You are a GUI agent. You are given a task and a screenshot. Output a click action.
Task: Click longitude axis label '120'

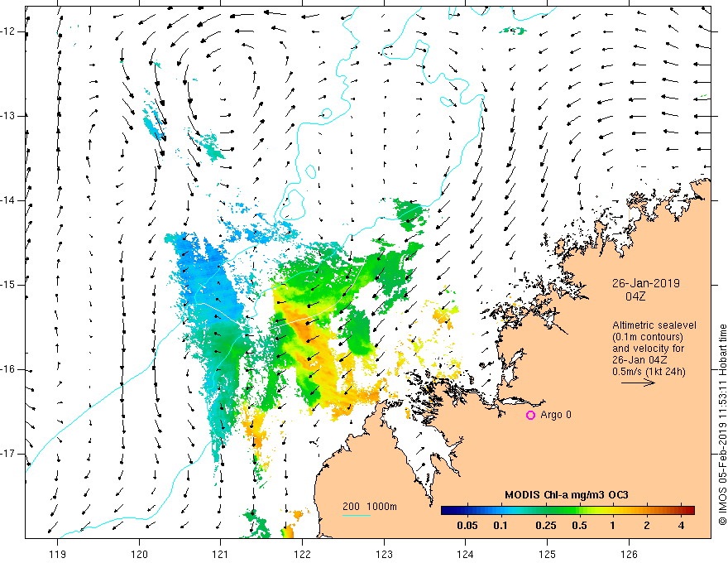(139, 554)
